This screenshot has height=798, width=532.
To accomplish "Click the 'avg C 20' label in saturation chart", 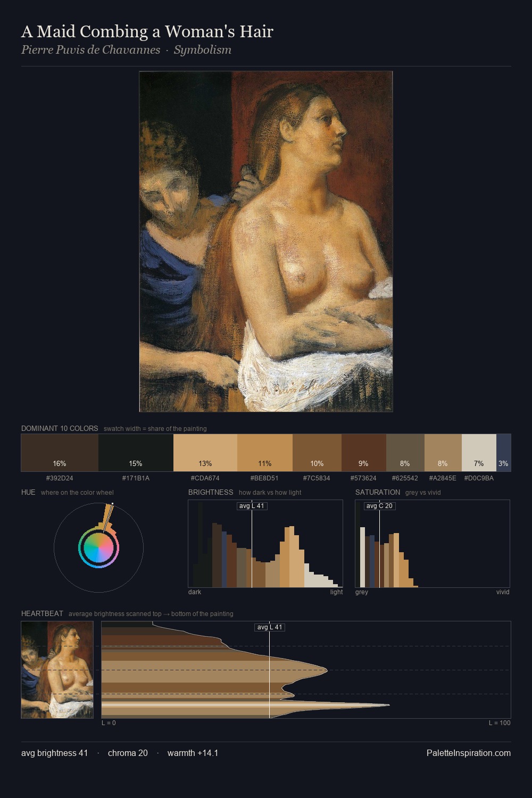I will tap(379, 506).
